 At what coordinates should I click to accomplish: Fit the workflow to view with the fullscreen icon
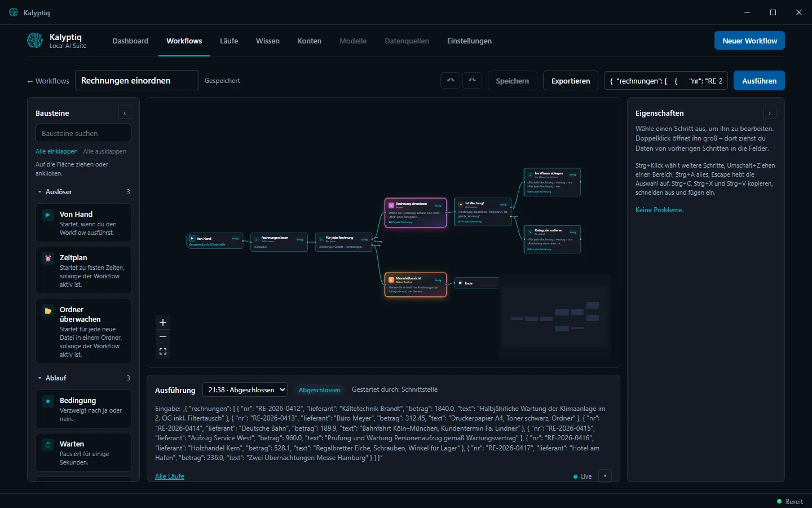[163, 352]
